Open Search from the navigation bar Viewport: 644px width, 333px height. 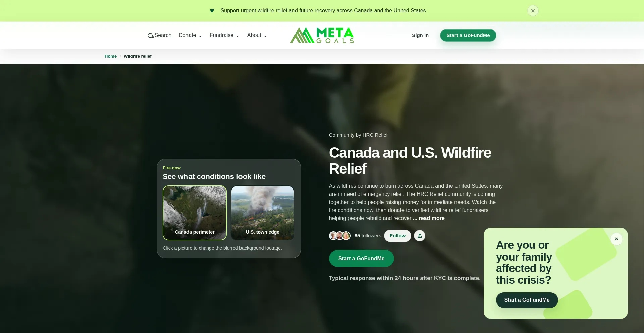[x=159, y=35]
